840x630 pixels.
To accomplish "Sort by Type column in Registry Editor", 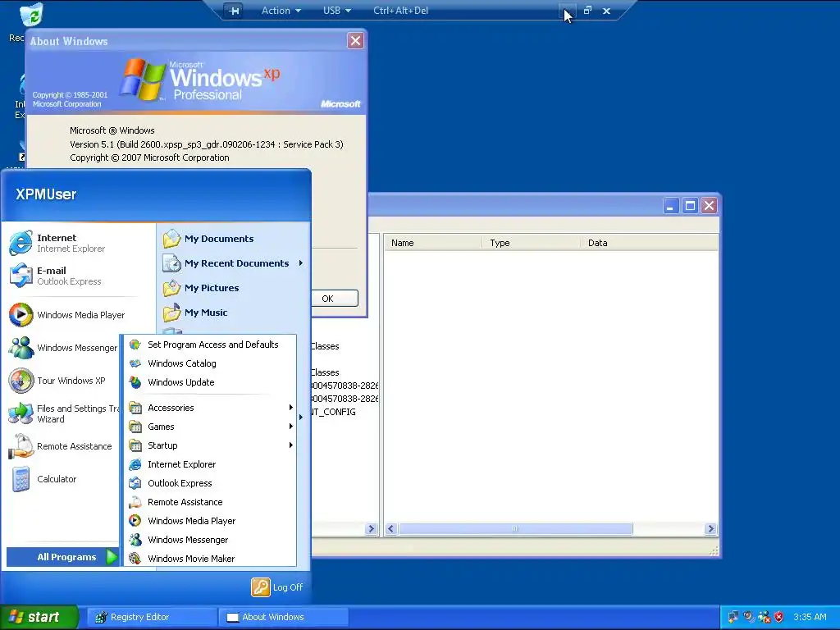I will tap(531, 243).
